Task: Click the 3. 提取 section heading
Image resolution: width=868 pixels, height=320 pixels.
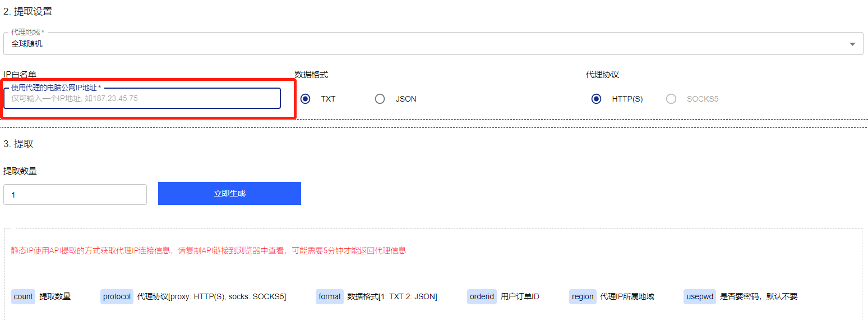Action: [19, 144]
